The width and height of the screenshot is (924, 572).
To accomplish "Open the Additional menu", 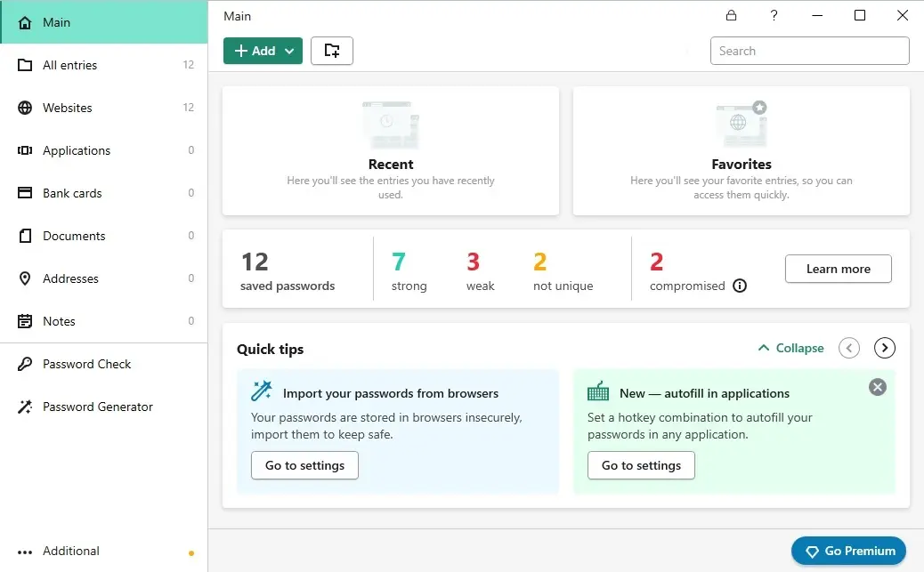I will pyautogui.click(x=104, y=552).
